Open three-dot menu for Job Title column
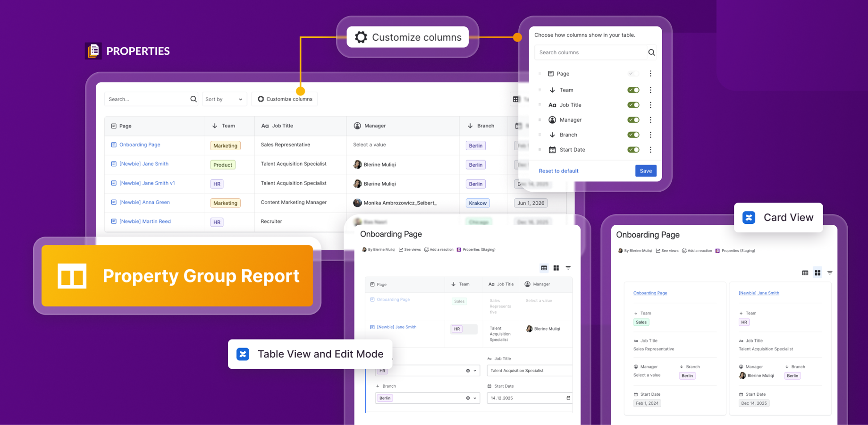 click(650, 105)
